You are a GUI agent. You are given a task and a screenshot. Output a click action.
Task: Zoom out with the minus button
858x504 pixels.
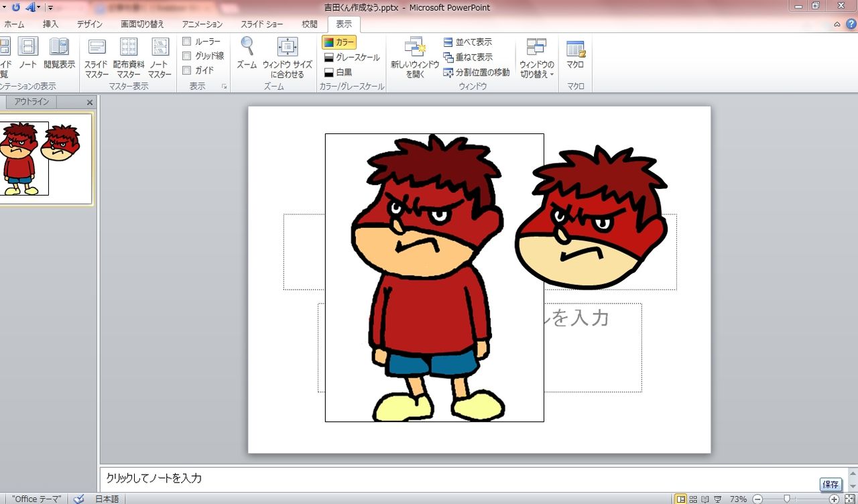tap(757, 499)
